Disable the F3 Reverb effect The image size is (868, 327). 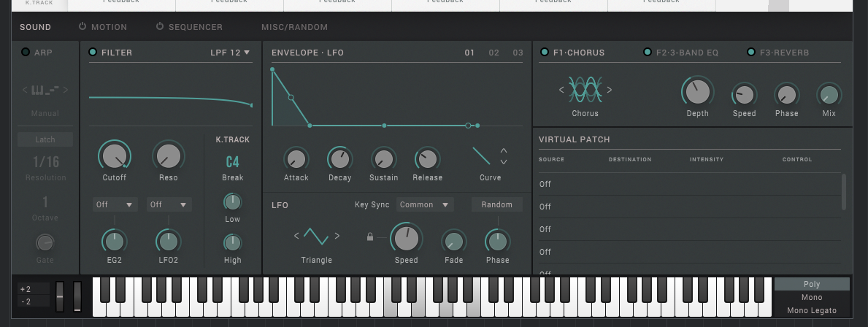750,53
